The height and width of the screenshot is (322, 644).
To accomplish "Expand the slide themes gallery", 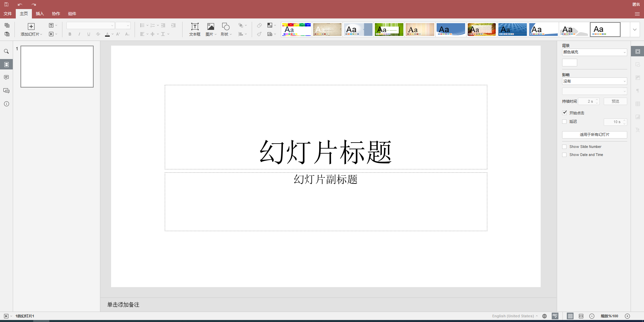I will (635, 30).
